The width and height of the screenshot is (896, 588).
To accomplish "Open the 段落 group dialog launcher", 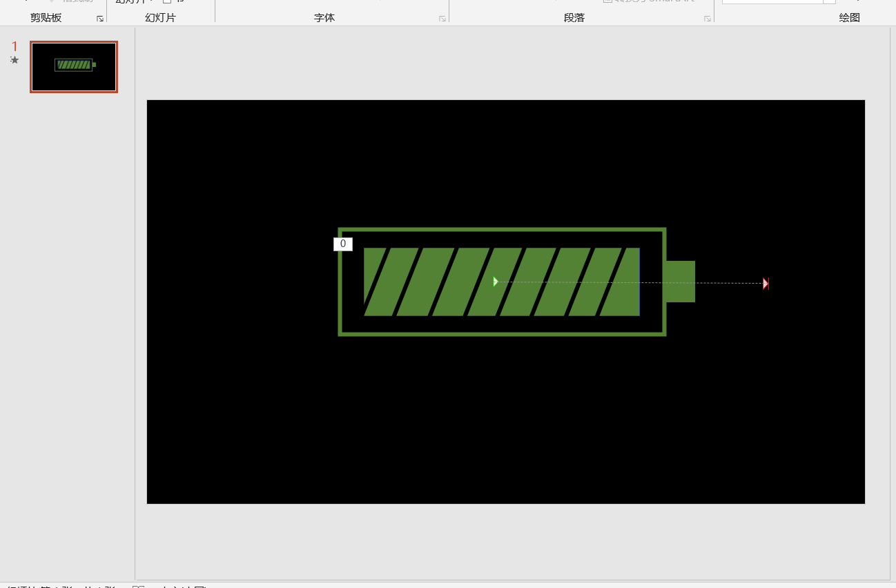I will click(708, 19).
